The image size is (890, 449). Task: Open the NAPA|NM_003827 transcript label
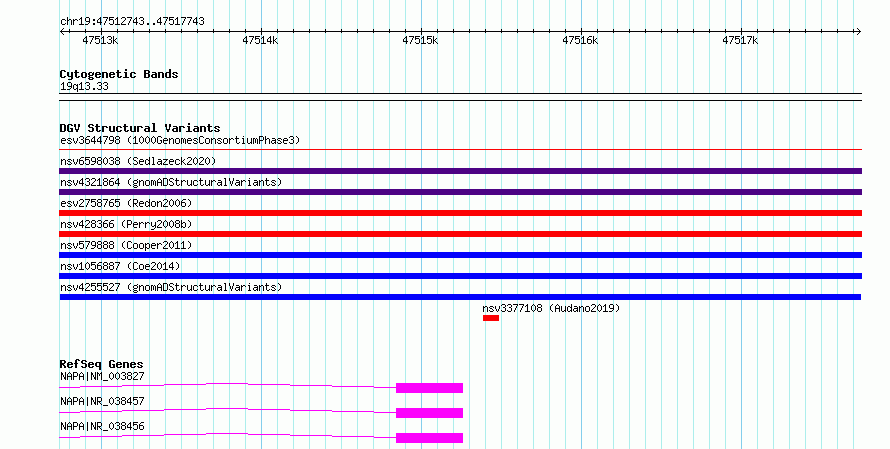coord(102,376)
